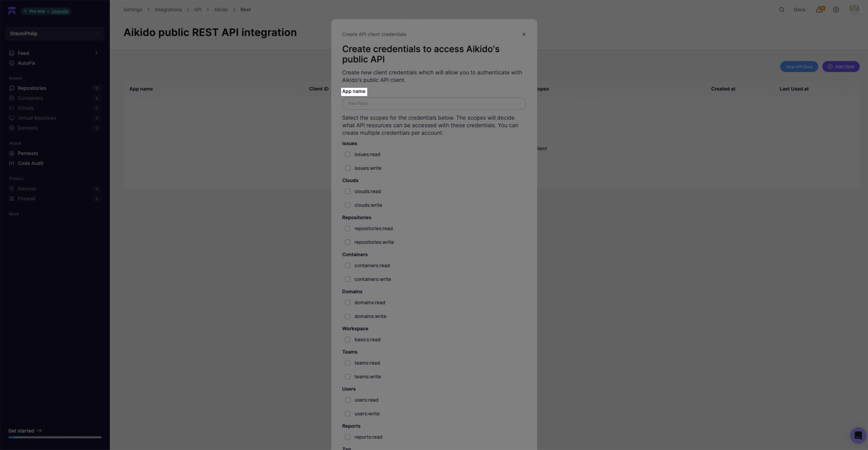The image size is (868, 450).
Task: Tick the repositories:write checkbox
Action: [348, 242]
